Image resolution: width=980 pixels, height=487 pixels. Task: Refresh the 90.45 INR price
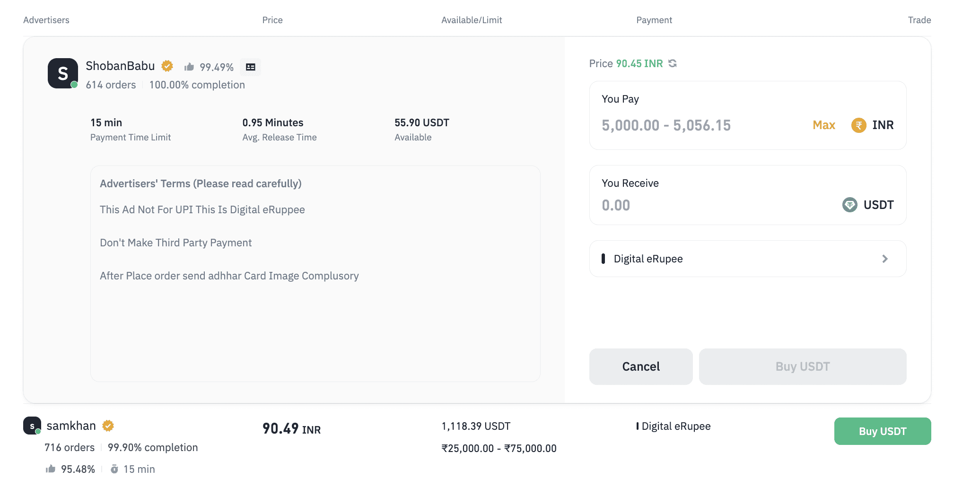tap(673, 63)
